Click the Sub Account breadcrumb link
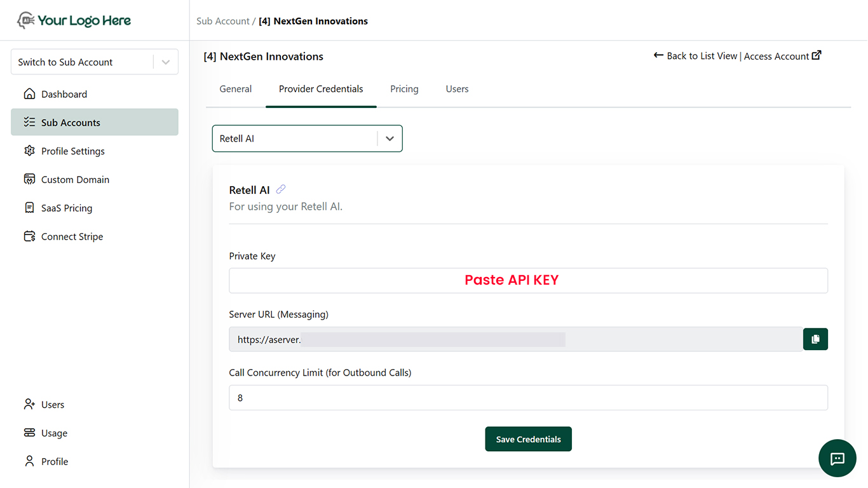 tap(223, 21)
